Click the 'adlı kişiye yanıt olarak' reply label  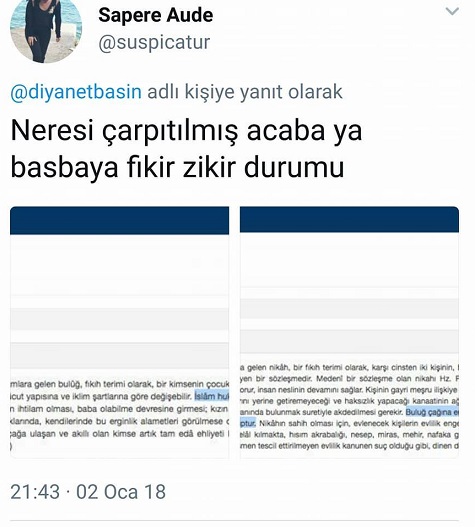click(245, 92)
